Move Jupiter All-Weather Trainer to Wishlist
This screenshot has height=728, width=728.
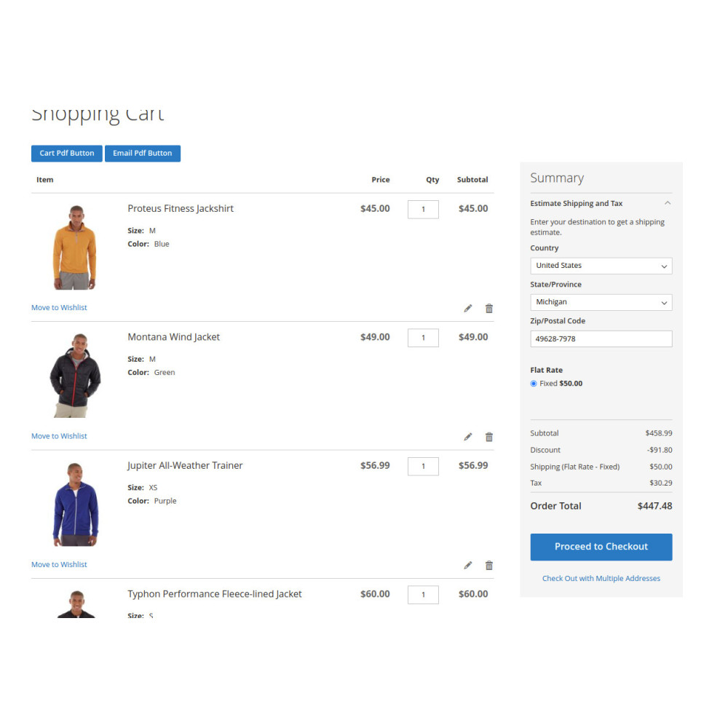[x=59, y=565]
